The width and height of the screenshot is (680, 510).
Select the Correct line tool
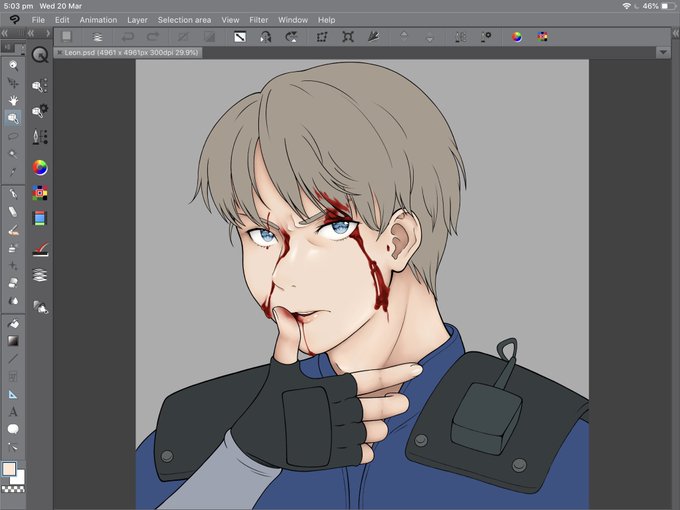[13, 447]
